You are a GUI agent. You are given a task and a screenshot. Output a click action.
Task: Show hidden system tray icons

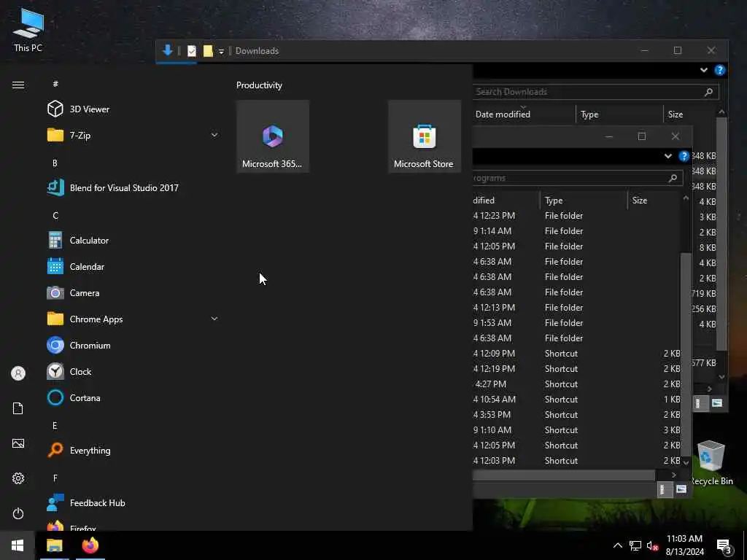pos(617,545)
